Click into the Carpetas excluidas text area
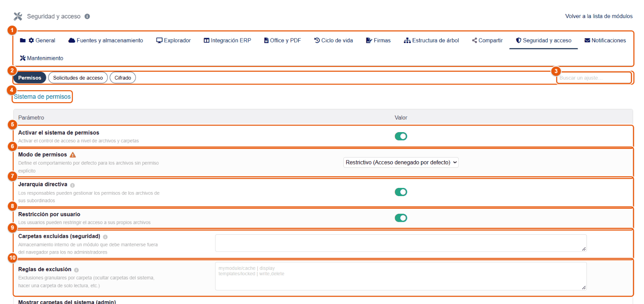 [401, 243]
